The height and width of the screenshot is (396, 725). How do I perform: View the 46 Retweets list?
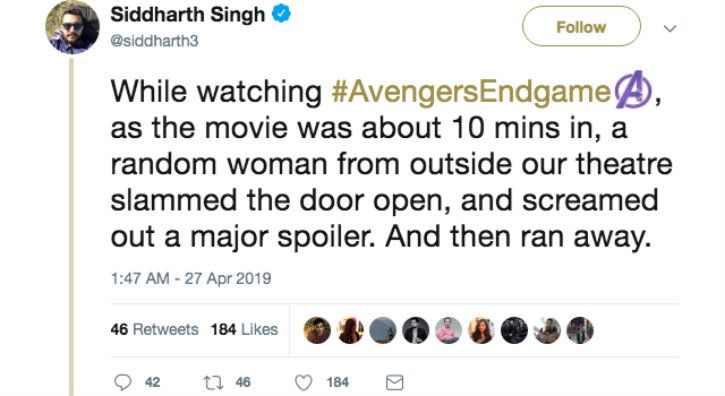pos(154,329)
